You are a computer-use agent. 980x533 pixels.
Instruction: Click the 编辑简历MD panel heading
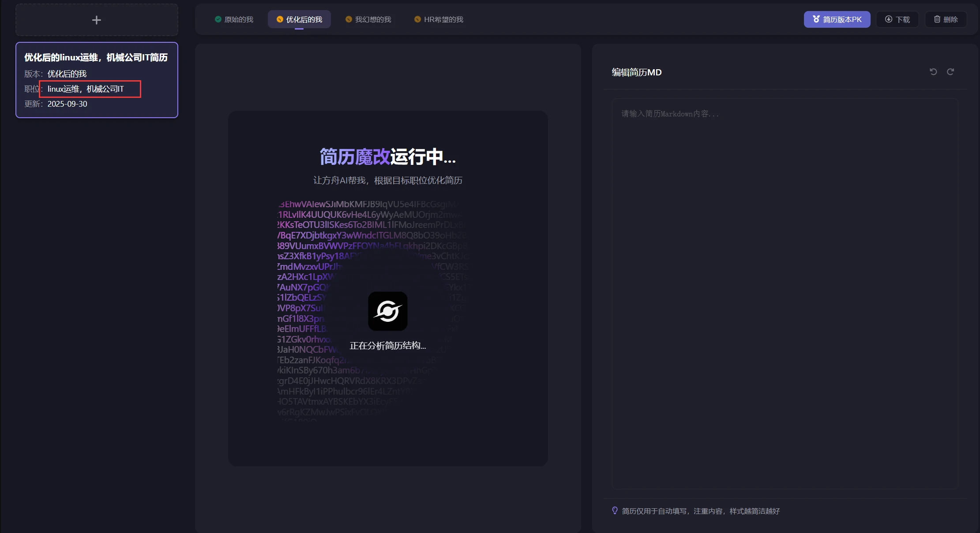636,72
